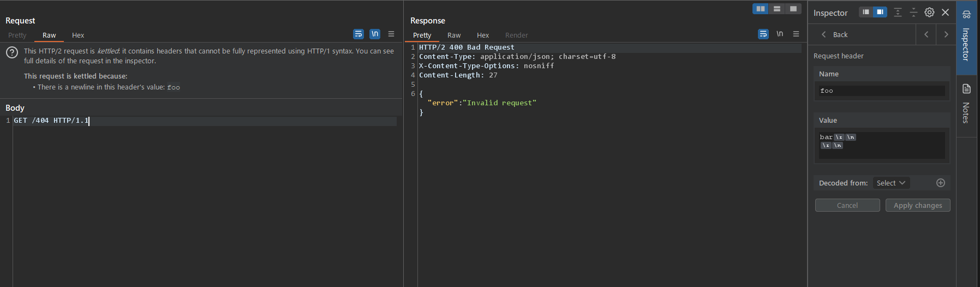The width and height of the screenshot is (980, 287).
Task: Click the Request header section label
Action: [838, 56]
